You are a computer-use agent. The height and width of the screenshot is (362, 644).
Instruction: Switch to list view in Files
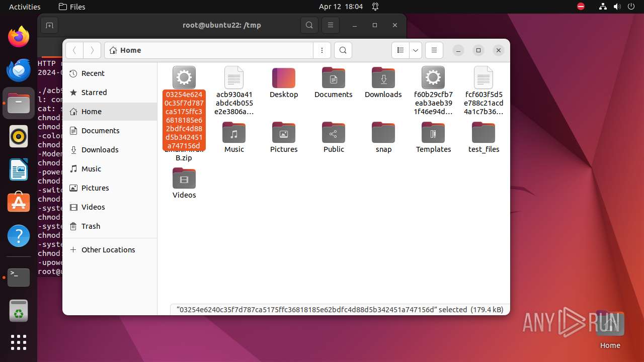click(400, 50)
